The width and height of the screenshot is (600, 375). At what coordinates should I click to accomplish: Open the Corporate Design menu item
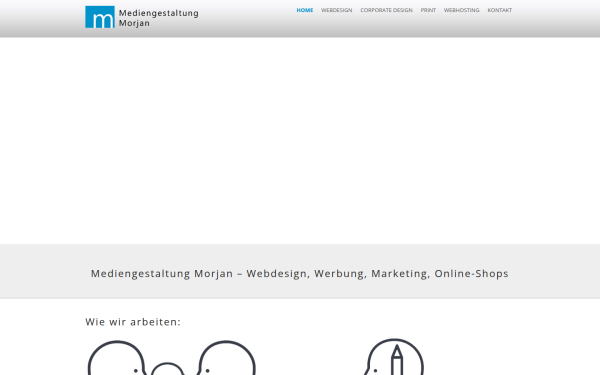pyautogui.click(x=386, y=10)
